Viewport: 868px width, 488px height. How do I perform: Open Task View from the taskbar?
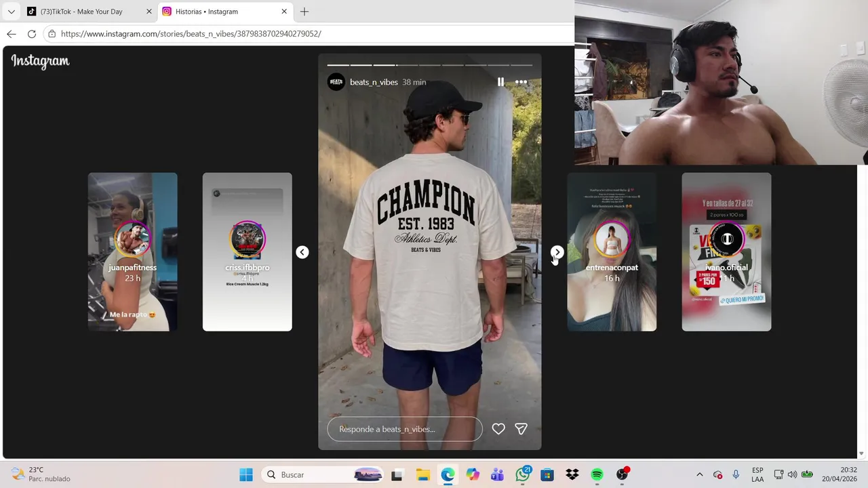[x=397, y=474]
